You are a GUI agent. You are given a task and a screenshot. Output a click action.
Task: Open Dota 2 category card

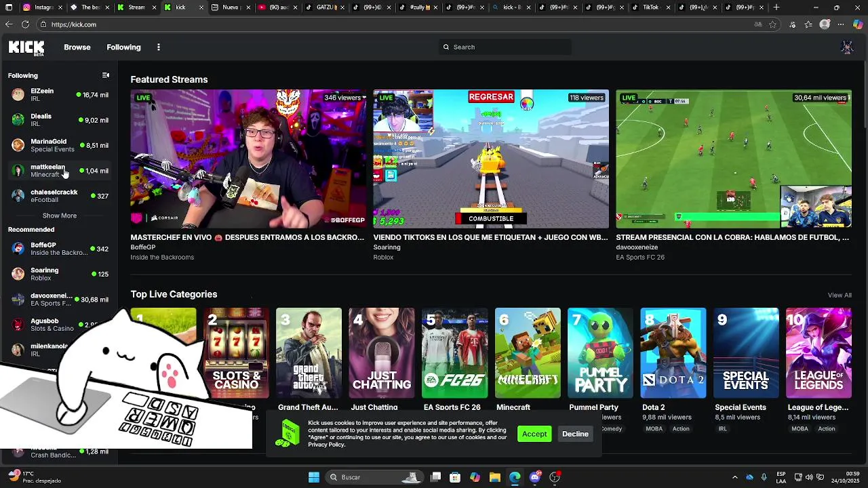673,353
